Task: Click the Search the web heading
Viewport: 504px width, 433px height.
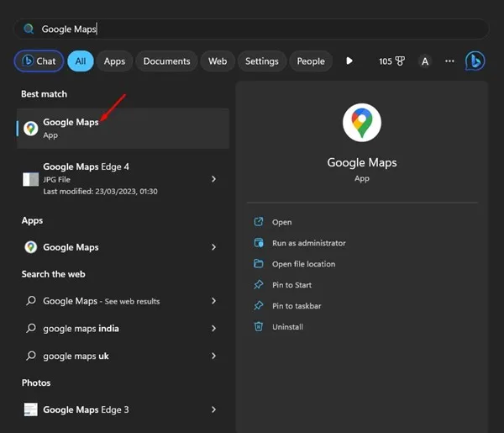Action: (54, 274)
